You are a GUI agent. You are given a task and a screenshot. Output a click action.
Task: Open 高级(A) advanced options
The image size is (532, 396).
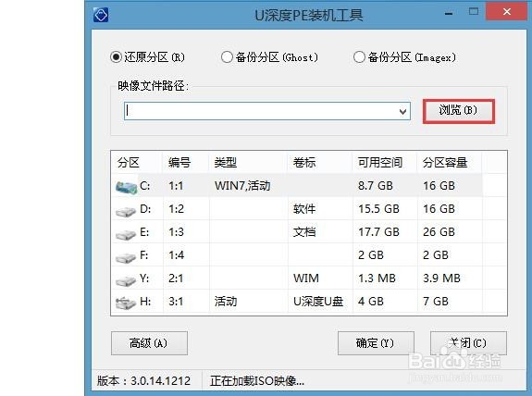tap(149, 343)
